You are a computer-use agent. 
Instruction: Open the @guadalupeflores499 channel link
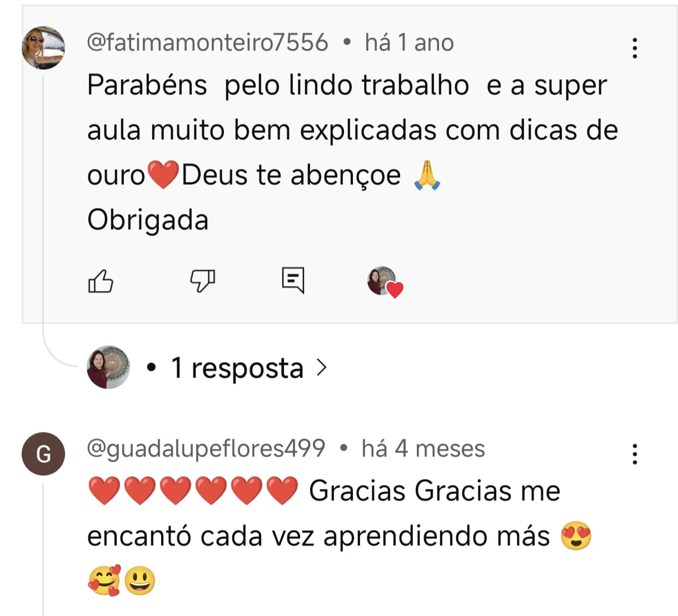tap(206, 448)
